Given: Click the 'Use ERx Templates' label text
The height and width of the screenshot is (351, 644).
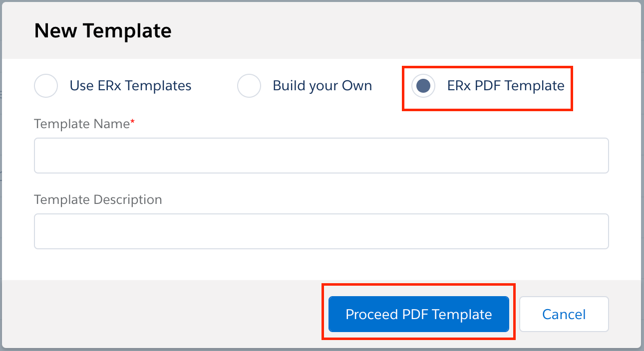Looking at the screenshot, I should tap(130, 86).
